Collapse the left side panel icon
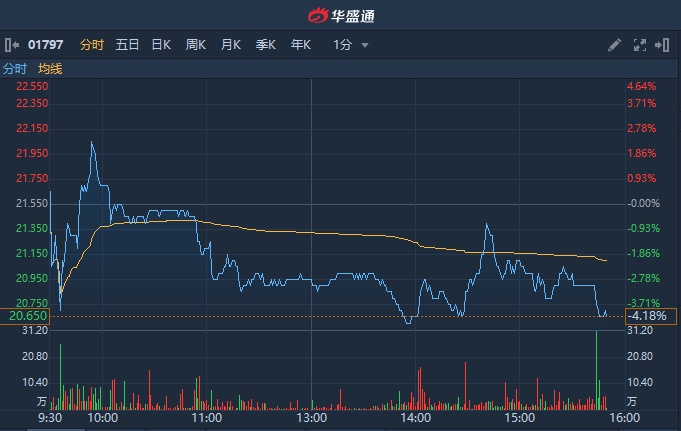Viewport: 681px width, 431px height. click(x=12, y=45)
